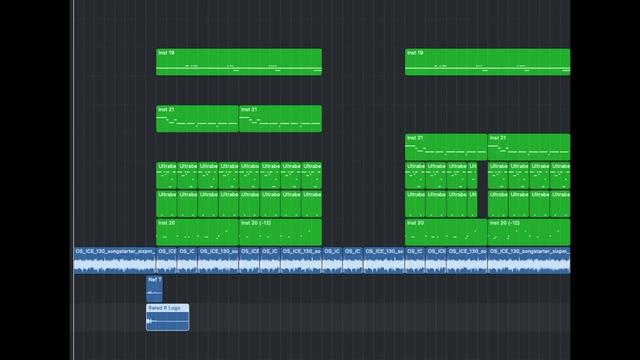
Task: Select the shortened Ult region with dense notes
Action: [x=472, y=176]
